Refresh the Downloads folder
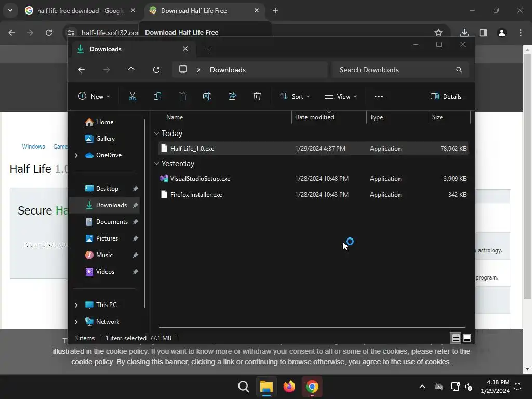The width and height of the screenshot is (532, 399). [x=156, y=70]
